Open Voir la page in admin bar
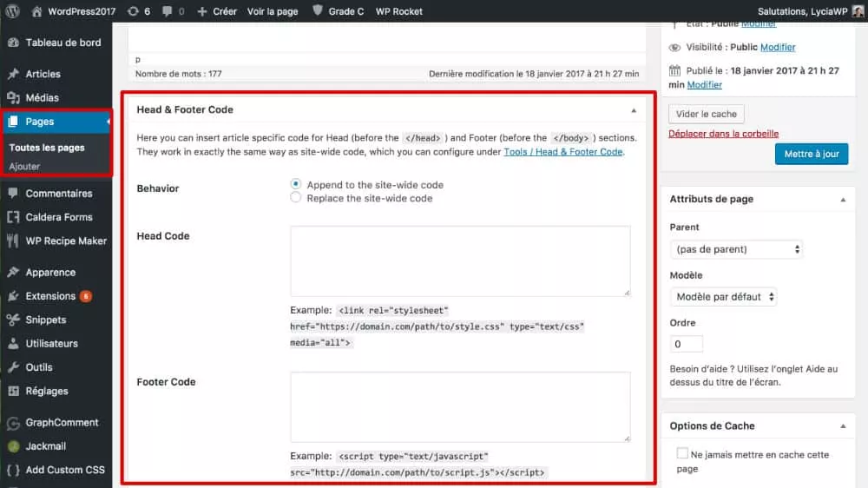 273,11
